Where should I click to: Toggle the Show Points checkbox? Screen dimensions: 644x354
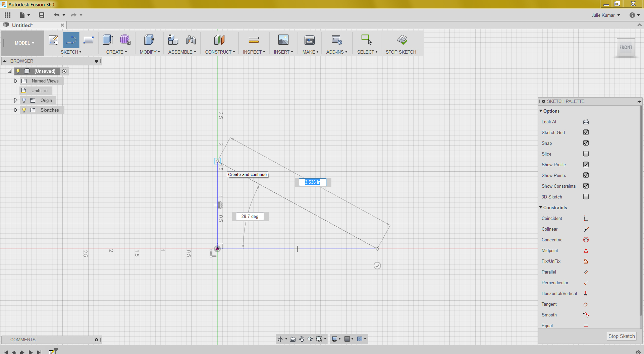586,175
